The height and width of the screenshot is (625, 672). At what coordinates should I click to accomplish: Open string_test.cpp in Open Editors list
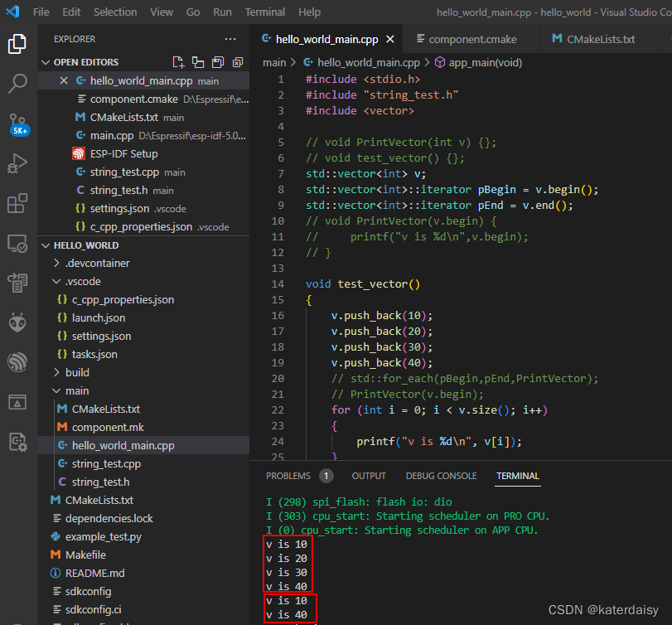coord(143,172)
